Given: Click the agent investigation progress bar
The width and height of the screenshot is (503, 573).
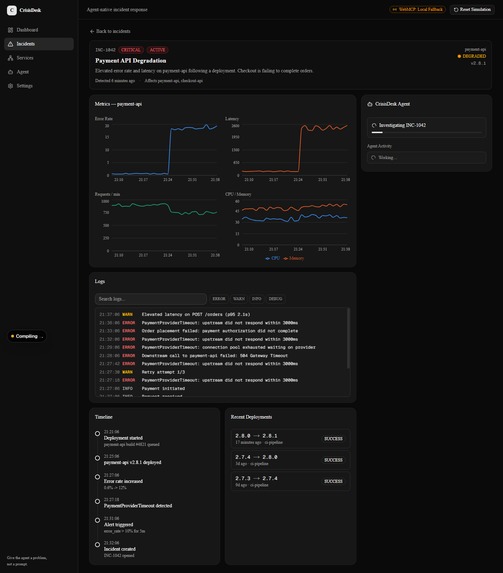Looking at the screenshot, I should coord(427,132).
